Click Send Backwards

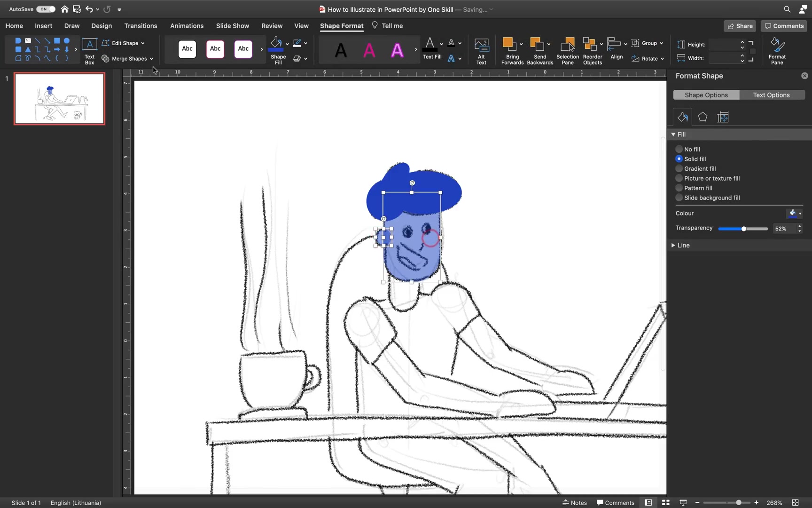pyautogui.click(x=539, y=49)
